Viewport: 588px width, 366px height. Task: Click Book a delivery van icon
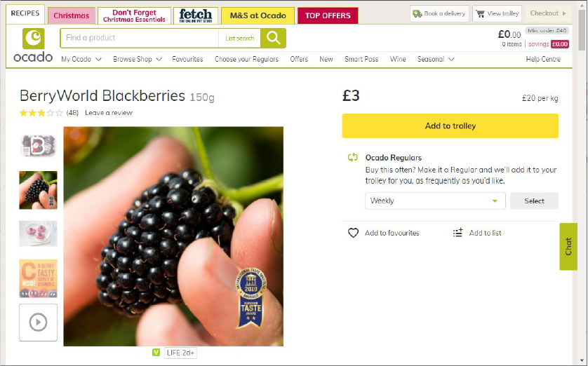[417, 13]
